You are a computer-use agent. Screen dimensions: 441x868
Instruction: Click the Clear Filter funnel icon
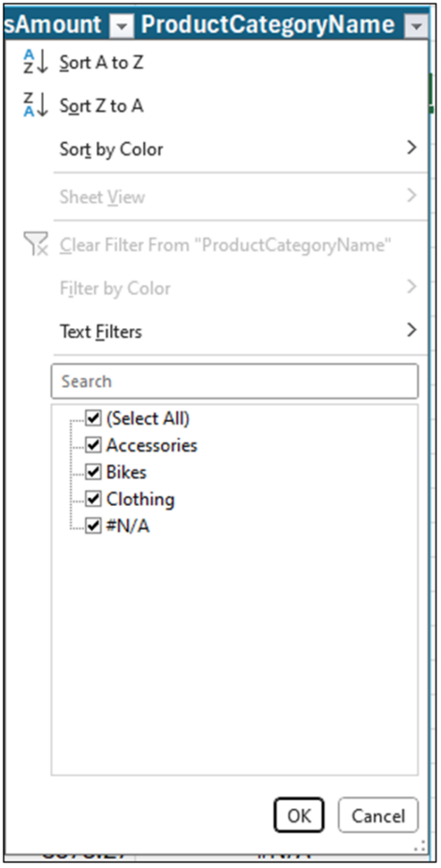36,243
